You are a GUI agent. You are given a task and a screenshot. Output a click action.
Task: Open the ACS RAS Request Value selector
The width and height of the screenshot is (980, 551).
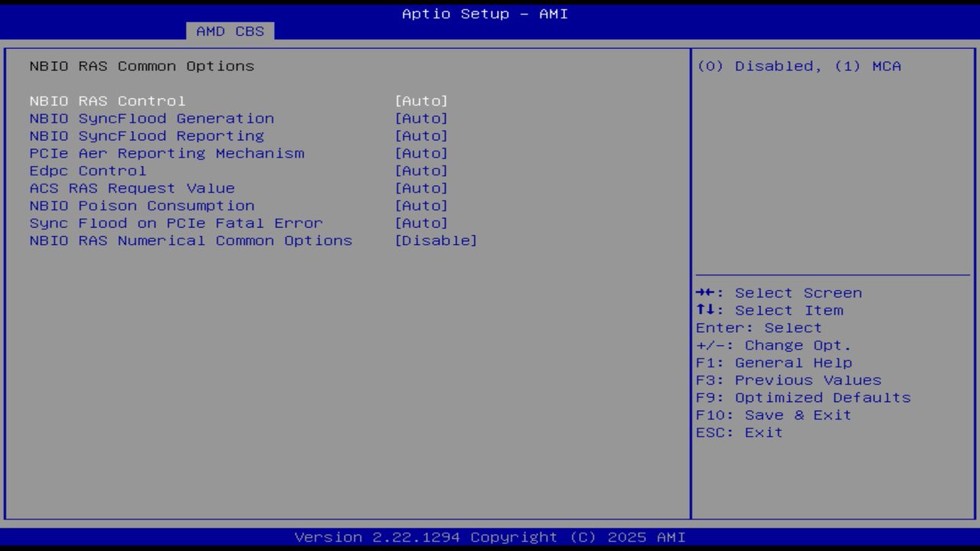[x=132, y=187]
